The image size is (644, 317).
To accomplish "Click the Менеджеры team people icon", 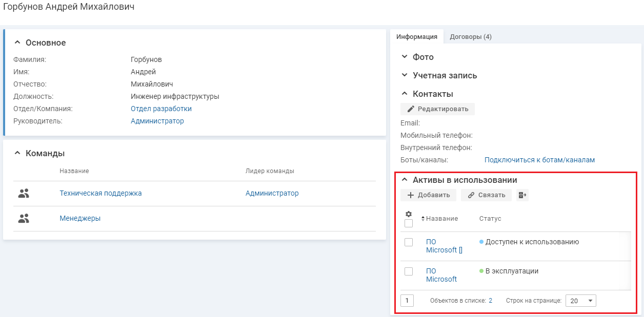I will coord(24,219).
